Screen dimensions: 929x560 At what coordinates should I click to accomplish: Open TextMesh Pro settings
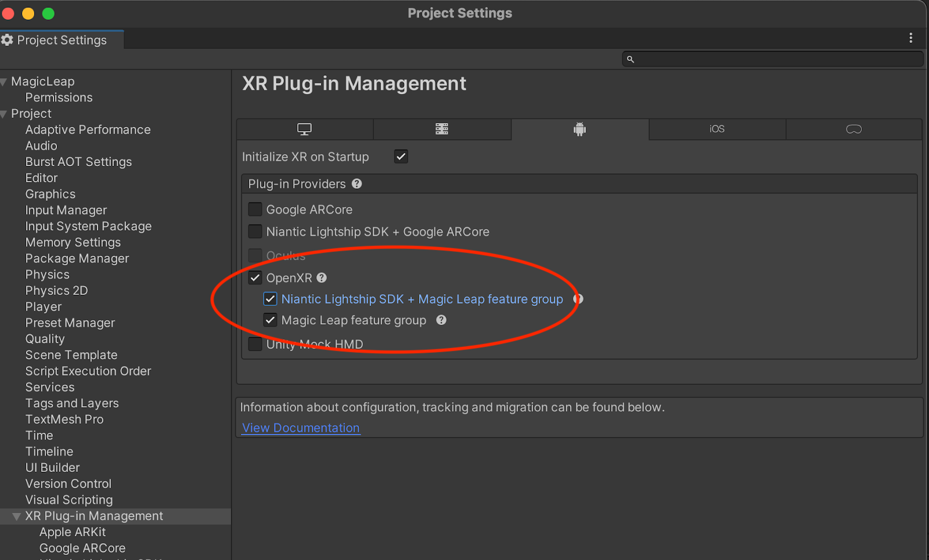[64, 420]
